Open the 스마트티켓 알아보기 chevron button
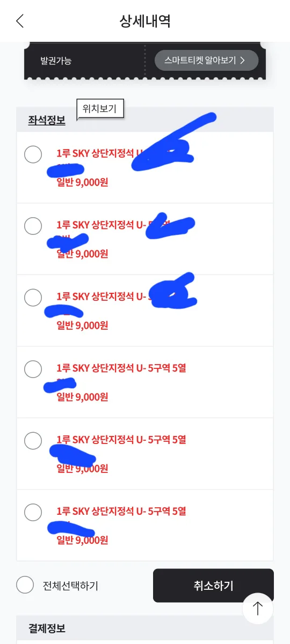 pyautogui.click(x=206, y=60)
